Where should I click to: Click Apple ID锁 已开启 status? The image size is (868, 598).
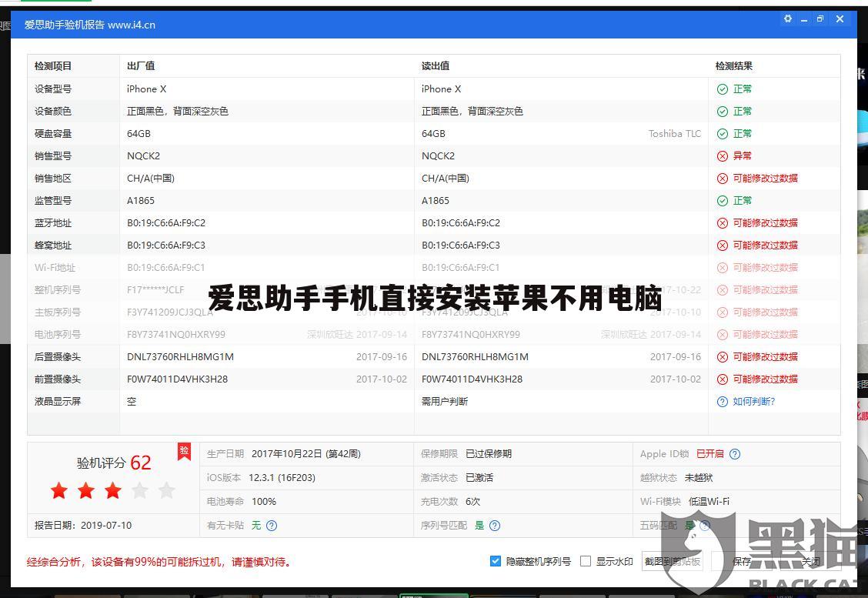[x=709, y=454]
